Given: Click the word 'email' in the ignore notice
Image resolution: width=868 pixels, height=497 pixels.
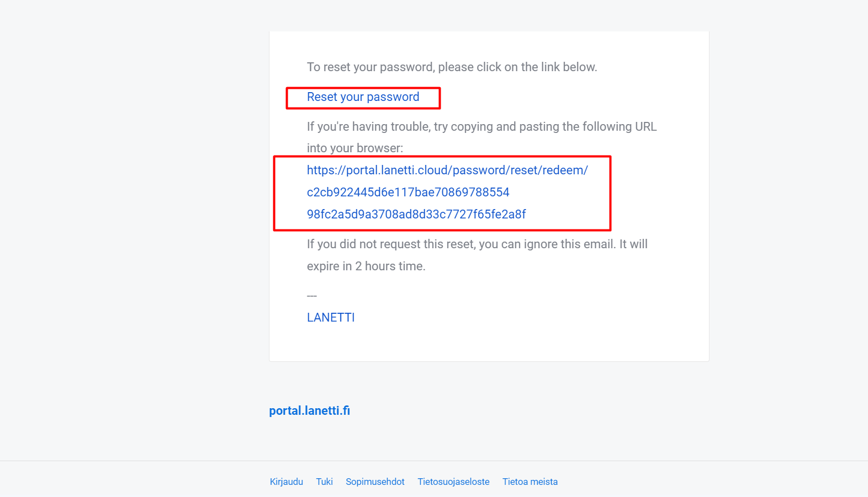Looking at the screenshot, I should pos(599,244).
